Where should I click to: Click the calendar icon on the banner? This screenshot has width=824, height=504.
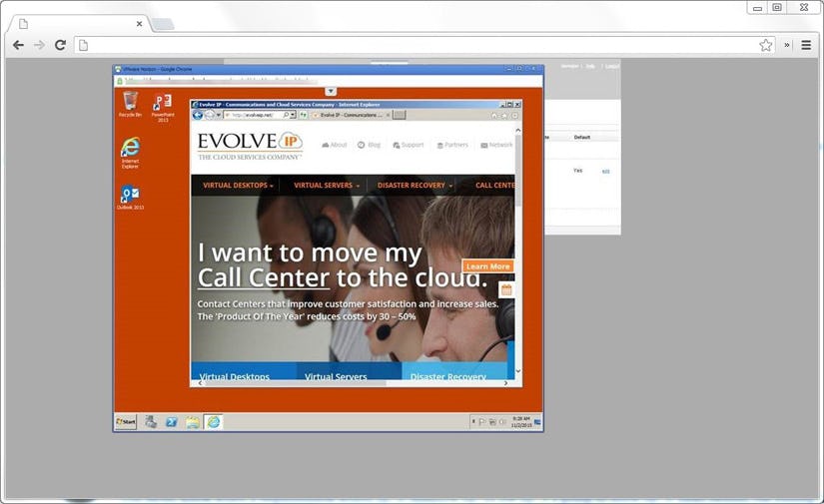[x=506, y=289]
